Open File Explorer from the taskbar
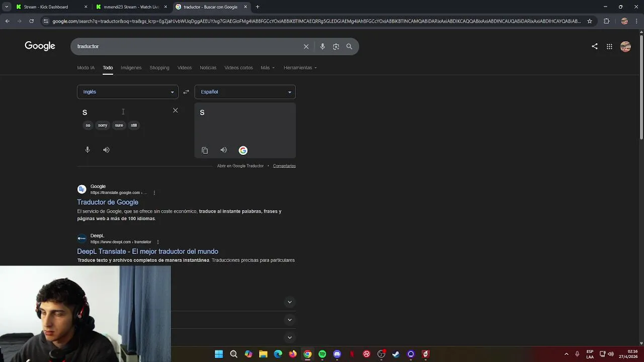Image resolution: width=644 pixels, height=362 pixels. tap(263, 354)
